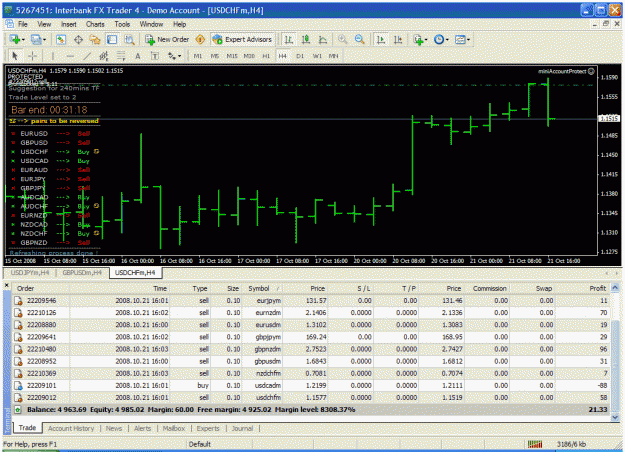Open the Account History tab
Viewport: 625px width, 452px height.
(71, 428)
